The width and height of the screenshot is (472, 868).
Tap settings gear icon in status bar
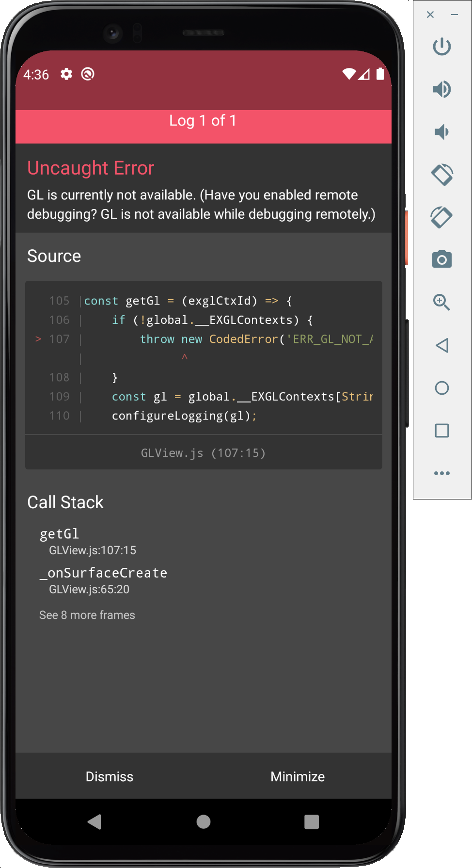[66, 74]
